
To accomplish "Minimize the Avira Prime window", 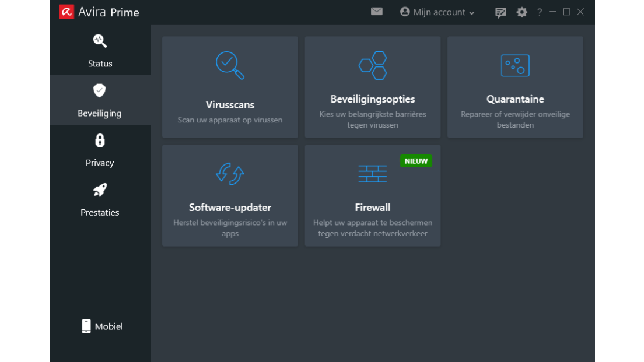I will point(553,12).
